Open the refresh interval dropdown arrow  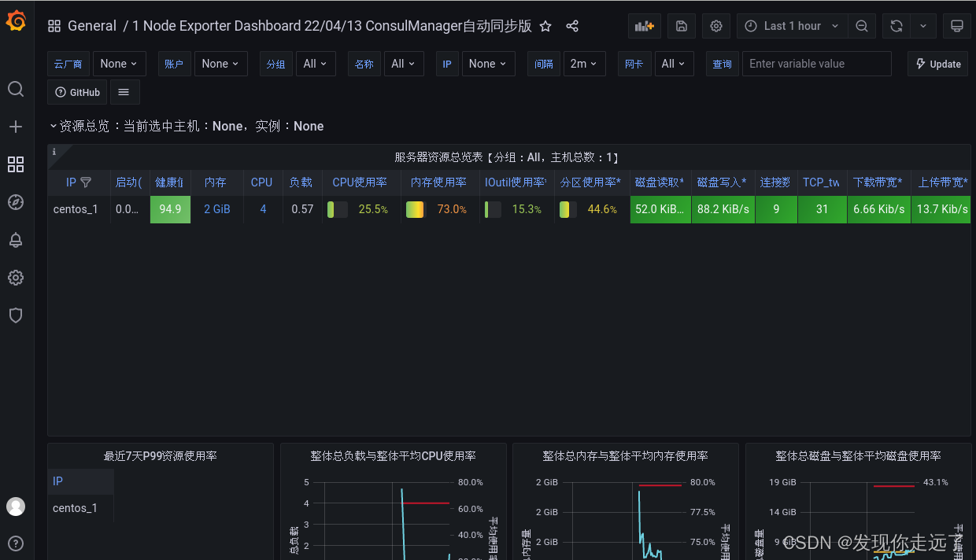(923, 26)
